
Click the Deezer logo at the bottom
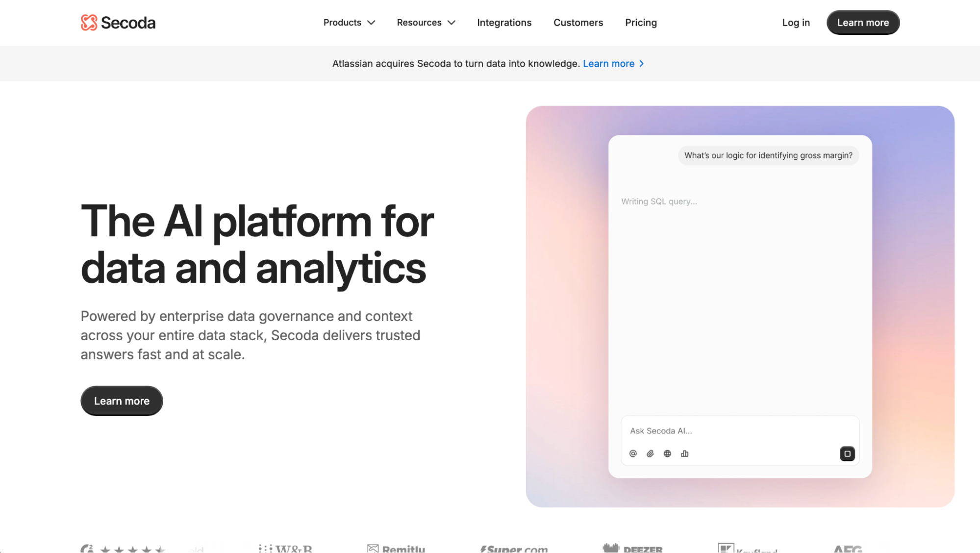click(633, 548)
